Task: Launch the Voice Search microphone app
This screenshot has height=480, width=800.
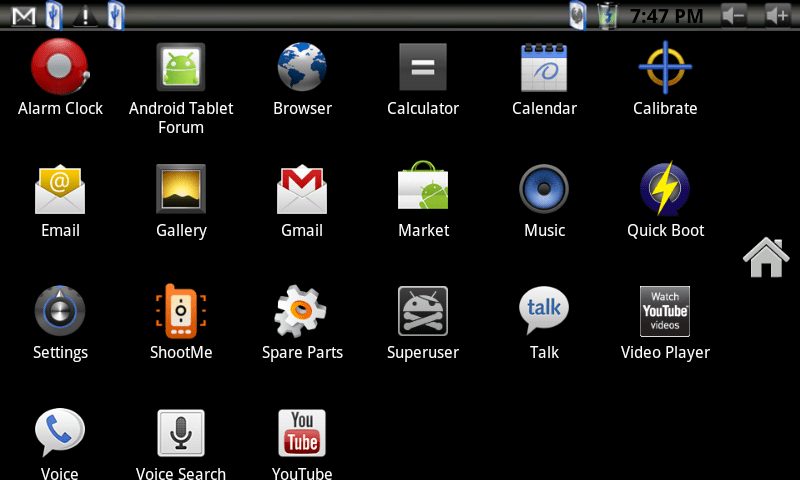Action: point(181,433)
